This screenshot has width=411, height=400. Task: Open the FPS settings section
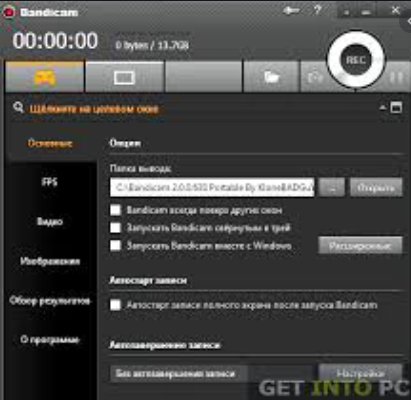[49, 182]
